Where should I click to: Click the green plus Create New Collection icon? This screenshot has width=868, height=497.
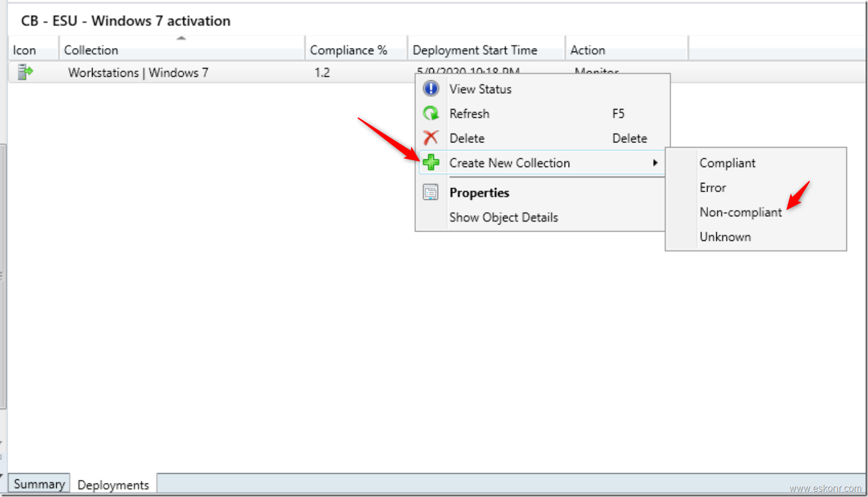coord(432,162)
